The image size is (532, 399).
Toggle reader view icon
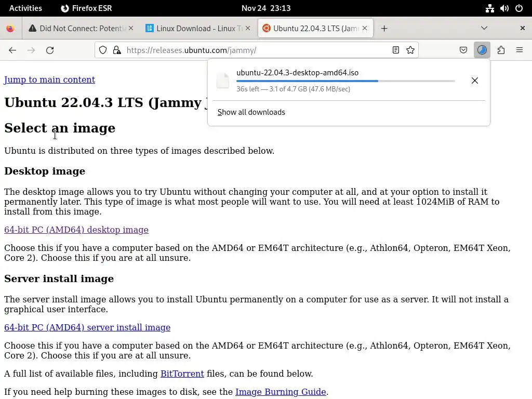pyautogui.click(x=395, y=50)
